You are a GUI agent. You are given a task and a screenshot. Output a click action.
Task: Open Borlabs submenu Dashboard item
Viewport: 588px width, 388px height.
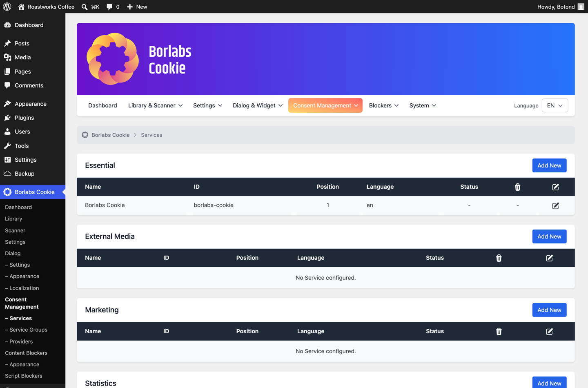(18, 207)
